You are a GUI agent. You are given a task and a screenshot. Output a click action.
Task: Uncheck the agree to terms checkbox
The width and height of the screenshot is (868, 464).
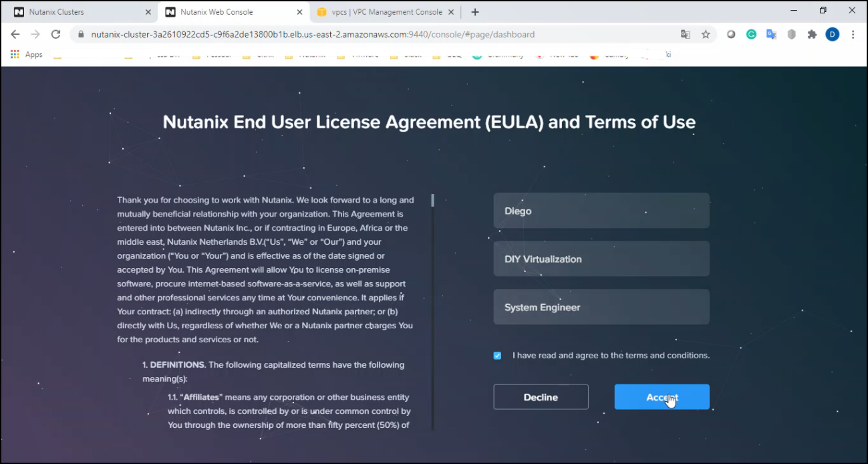[497, 356]
